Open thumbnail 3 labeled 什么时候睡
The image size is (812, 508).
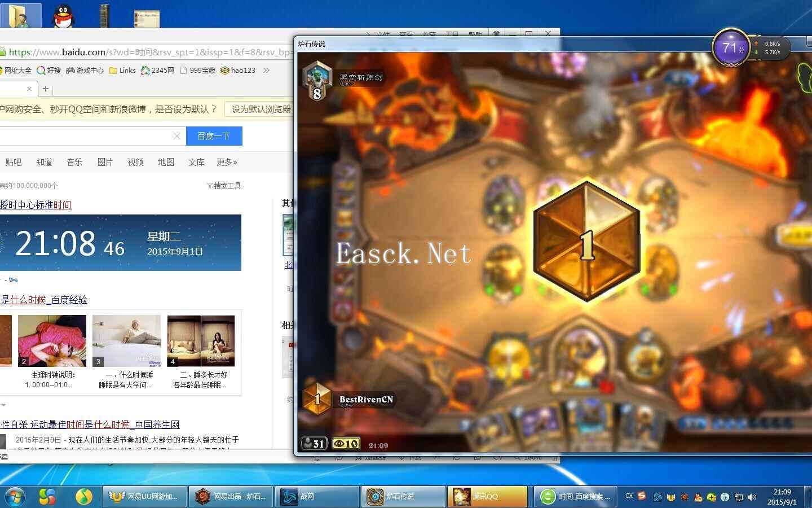126,341
